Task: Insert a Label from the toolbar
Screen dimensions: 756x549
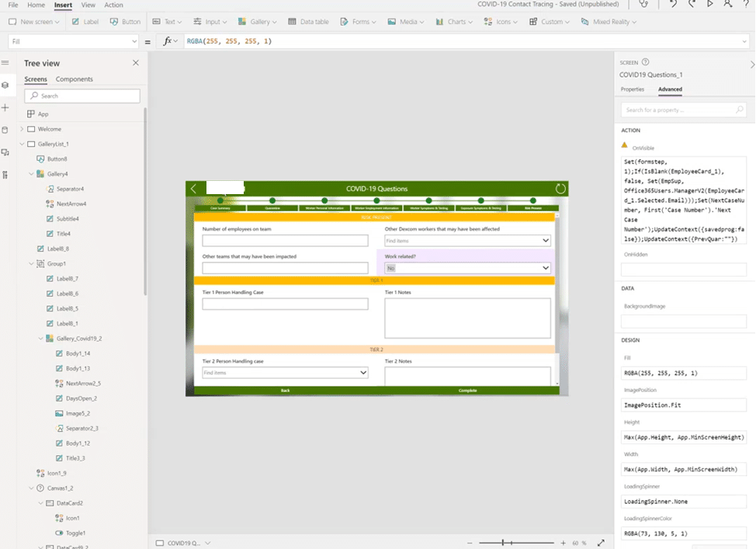Action: coord(85,22)
